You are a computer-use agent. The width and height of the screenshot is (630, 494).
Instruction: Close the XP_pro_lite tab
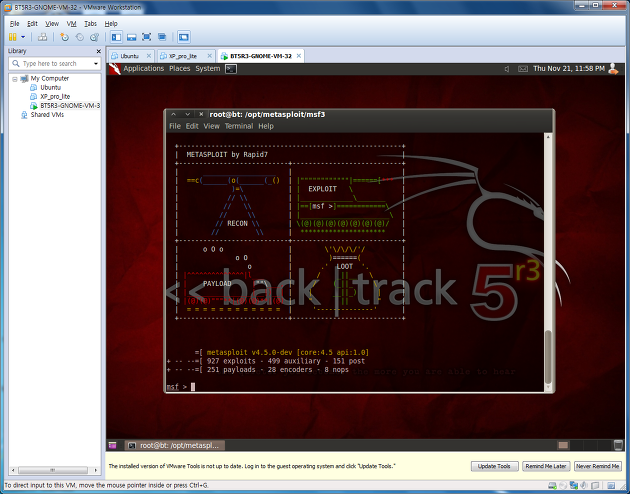[x=209, y=56]
